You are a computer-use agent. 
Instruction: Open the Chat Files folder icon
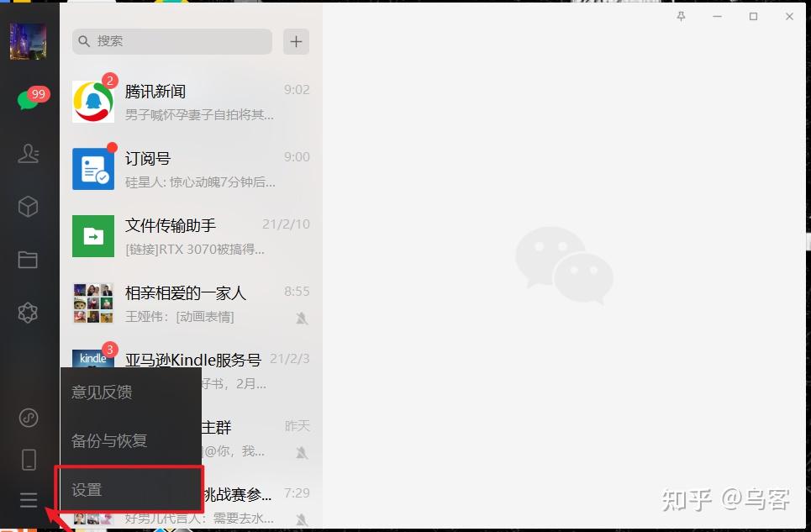click(x=28, y=258)
